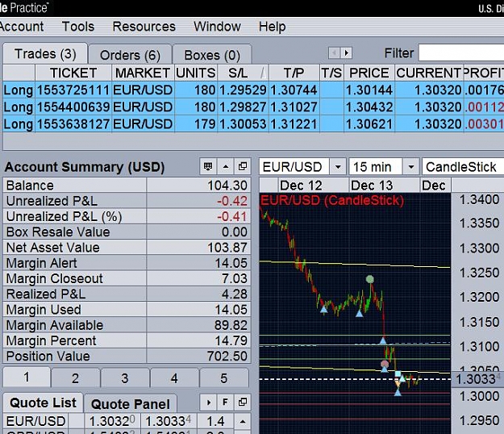This screenshot has height=434, width=504.
Task: Click the EUR/USD ask price 1.3033
Action: click(x=169, y=421)
